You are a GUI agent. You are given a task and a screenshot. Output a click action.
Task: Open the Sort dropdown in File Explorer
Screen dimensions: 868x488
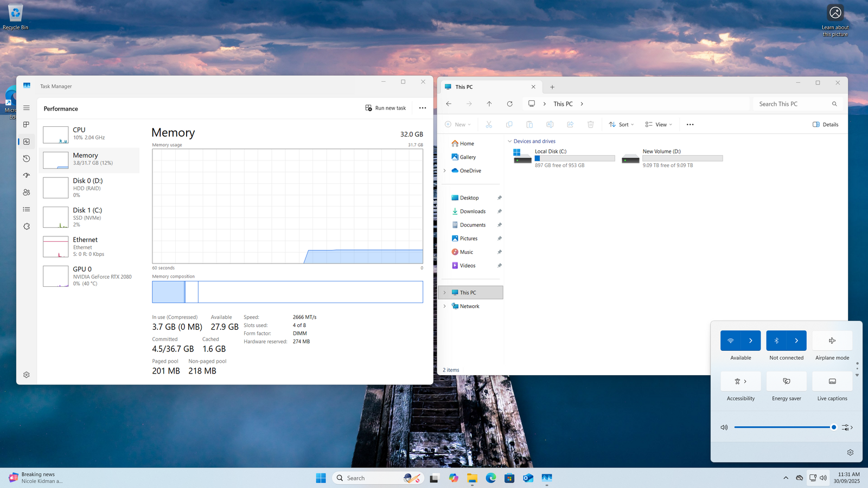pyautogui.click(x=621, y=125)
